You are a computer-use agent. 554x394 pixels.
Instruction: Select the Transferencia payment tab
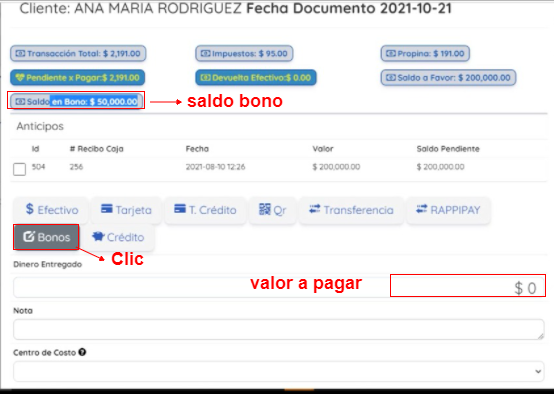click(351, 210)
